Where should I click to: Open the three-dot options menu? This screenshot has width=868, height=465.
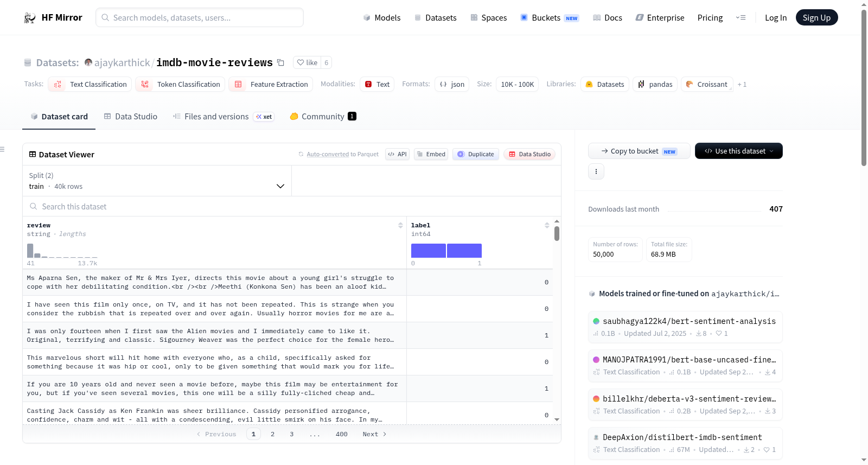pos(596,171)
